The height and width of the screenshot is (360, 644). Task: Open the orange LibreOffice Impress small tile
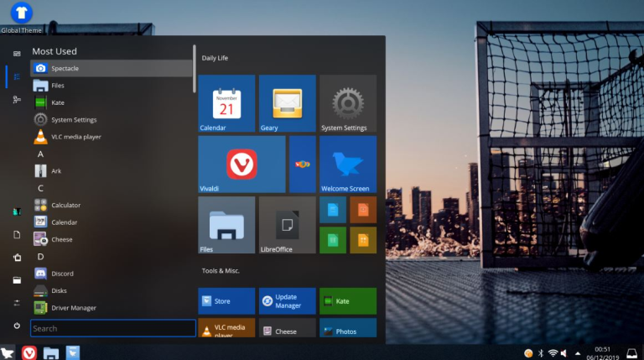[363, 210]
